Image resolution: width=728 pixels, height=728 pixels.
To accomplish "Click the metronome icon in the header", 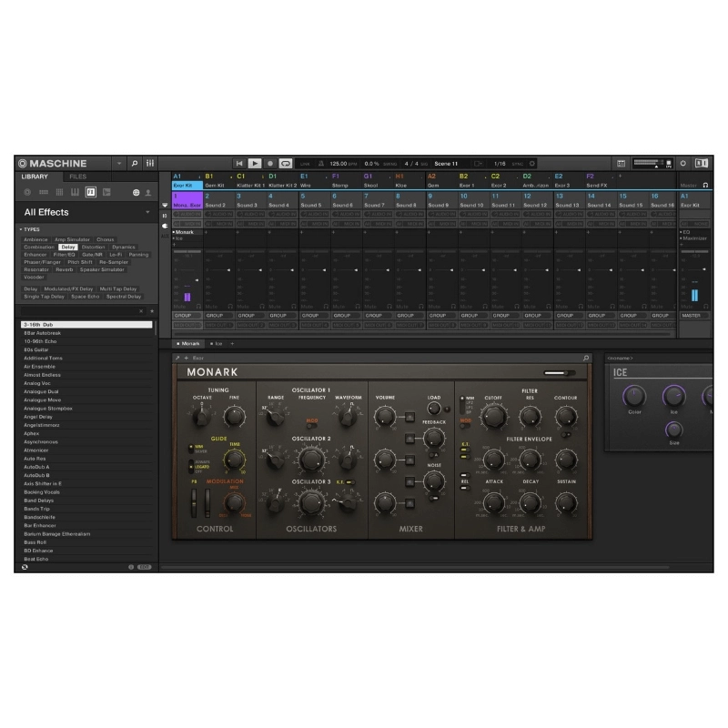I will click(319, 161).
